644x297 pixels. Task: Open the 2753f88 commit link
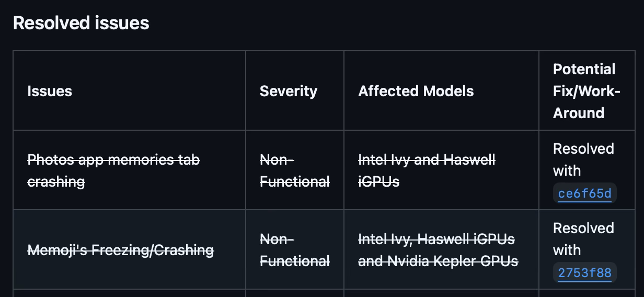tap(584, 273)
